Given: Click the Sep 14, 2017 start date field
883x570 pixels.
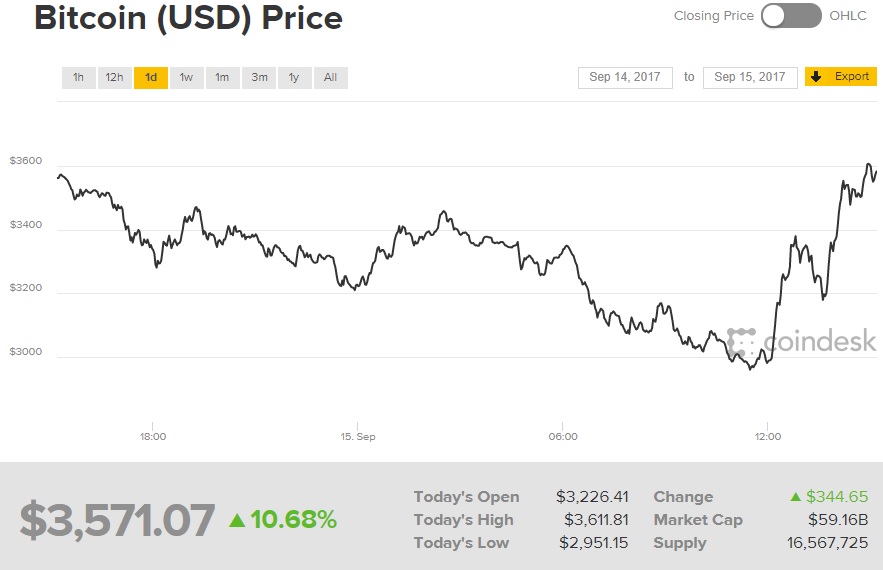Looking at the screenshot, I should (x=625, y=77).
